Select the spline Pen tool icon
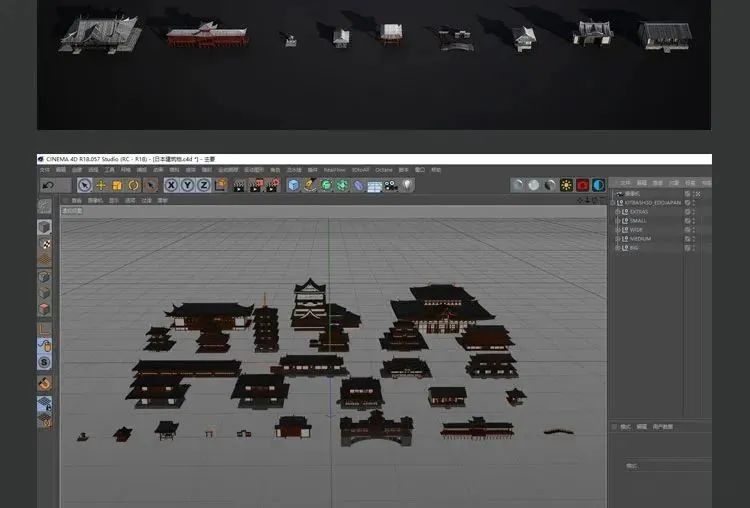 click(x=310, y=185)
